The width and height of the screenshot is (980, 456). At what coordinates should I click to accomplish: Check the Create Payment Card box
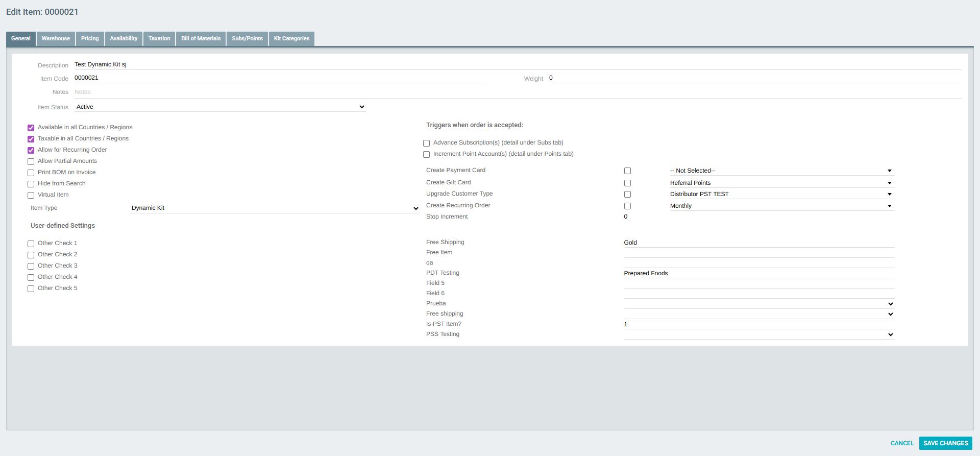pyautogui.click(x=627, y=171)
